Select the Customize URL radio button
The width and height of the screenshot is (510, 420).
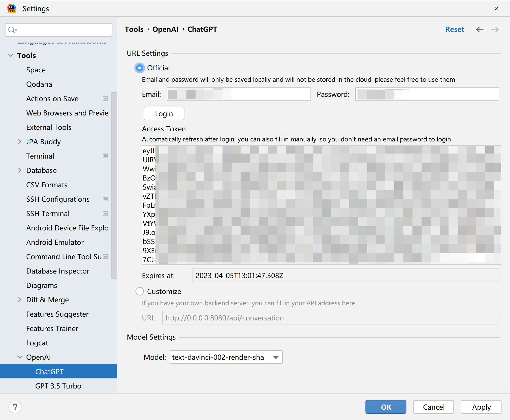pos(140,292)
